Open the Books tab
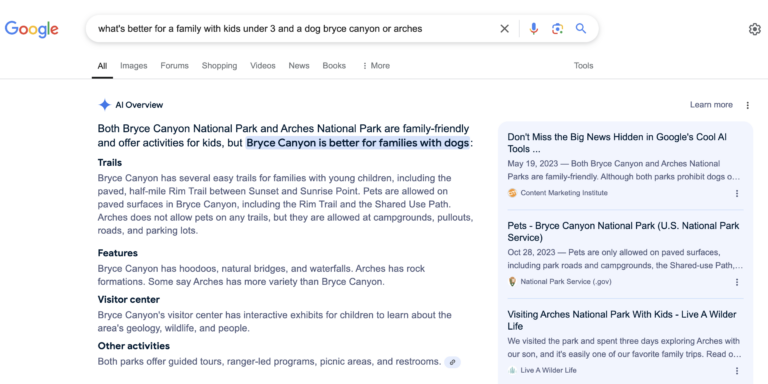Image resolution: width=768 pixels, height=384 pixels. coord(334,66)
